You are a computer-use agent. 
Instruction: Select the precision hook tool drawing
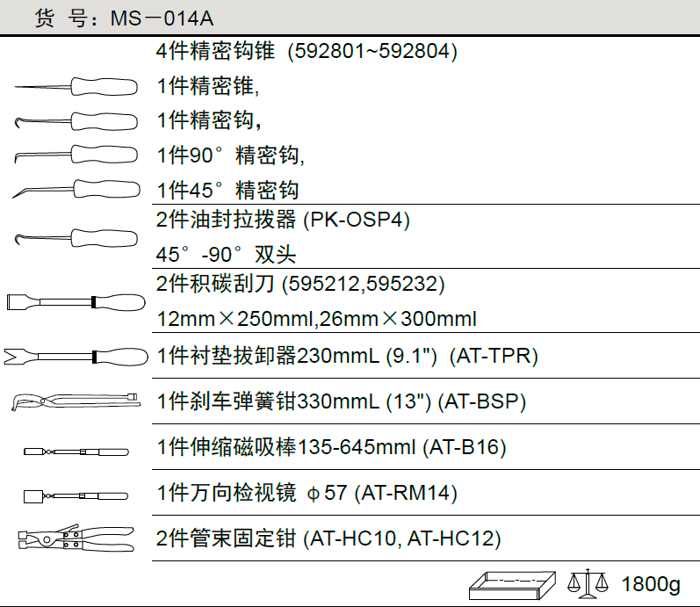click(76, 120)
